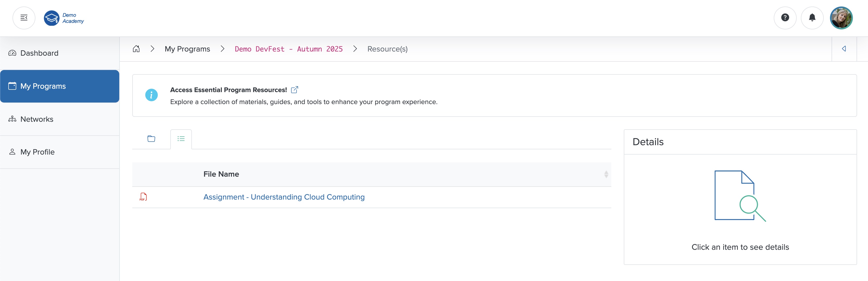Select My Programs in the sidebar menu
Image resolution: width=868 pixels, height=281 pixels.
click(x=42, y=86)
